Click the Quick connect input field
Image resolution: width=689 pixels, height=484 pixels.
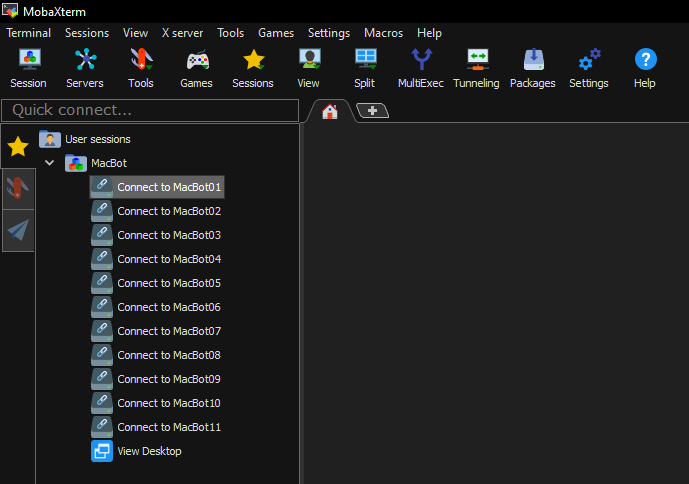point(150,110)
